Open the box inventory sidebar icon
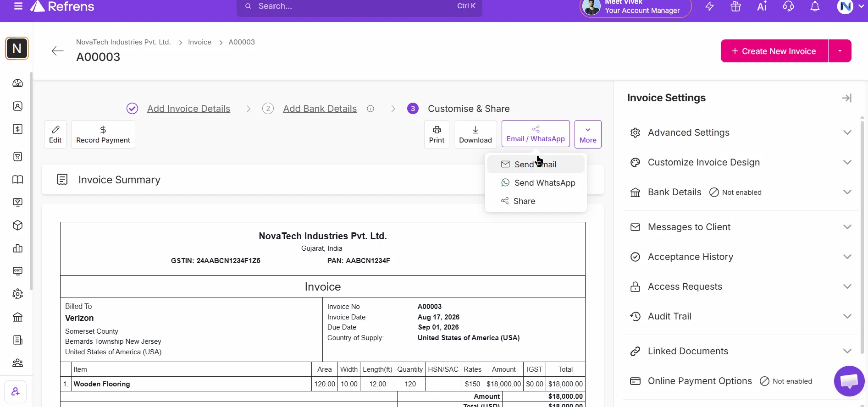Screen dimensions: 868x407 pos(17,225)
